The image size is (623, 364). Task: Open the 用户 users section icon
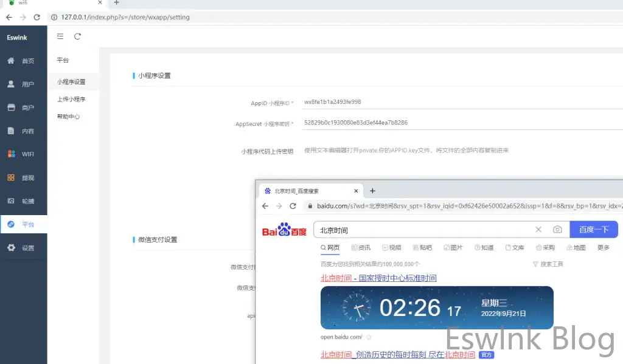(x=11, y=84)
